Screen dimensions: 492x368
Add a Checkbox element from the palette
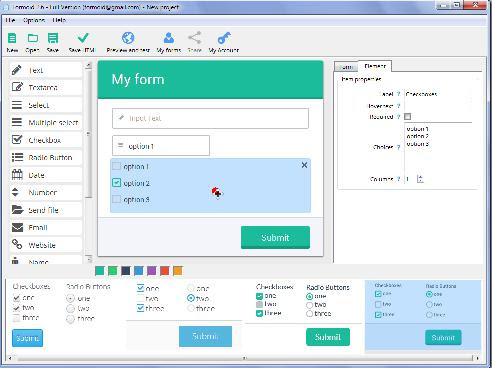46,140
